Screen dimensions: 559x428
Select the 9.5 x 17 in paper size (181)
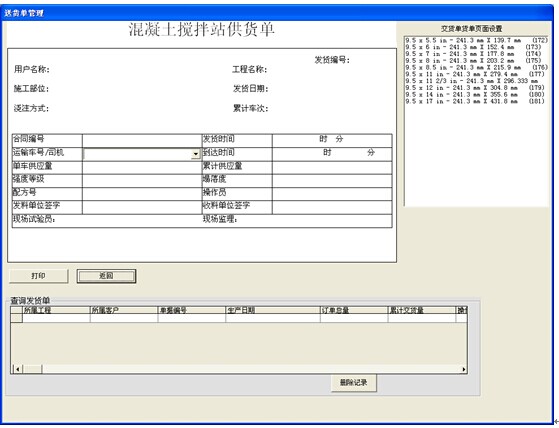(x=476, y=101)
